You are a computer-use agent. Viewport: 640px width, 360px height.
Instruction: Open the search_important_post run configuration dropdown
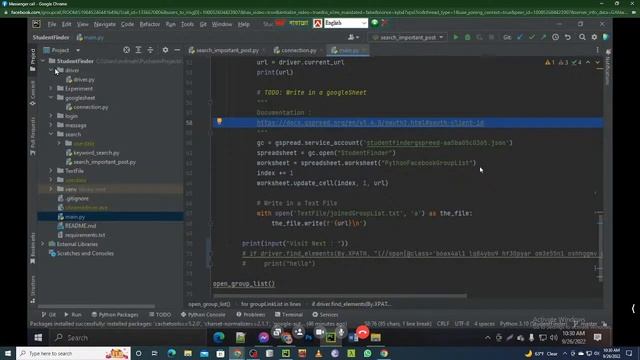pyautogui.click(x=408, y=37)
